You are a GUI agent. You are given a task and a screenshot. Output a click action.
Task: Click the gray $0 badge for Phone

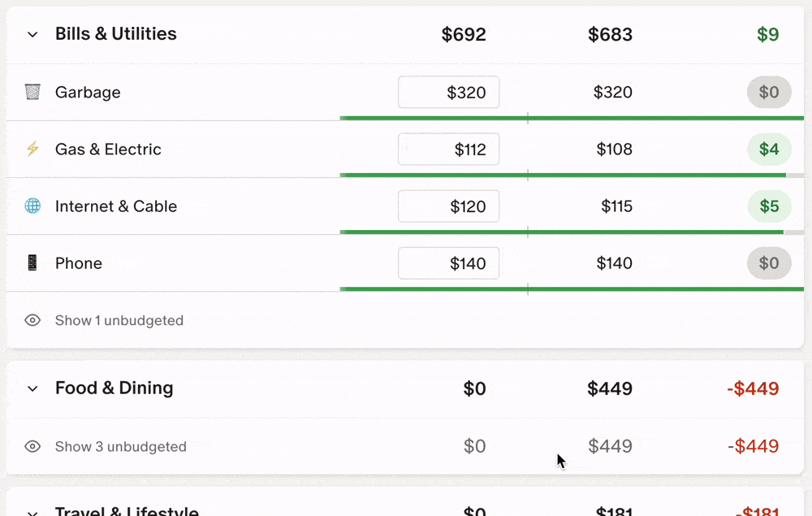pyautogui.click(x=769, y=262)
